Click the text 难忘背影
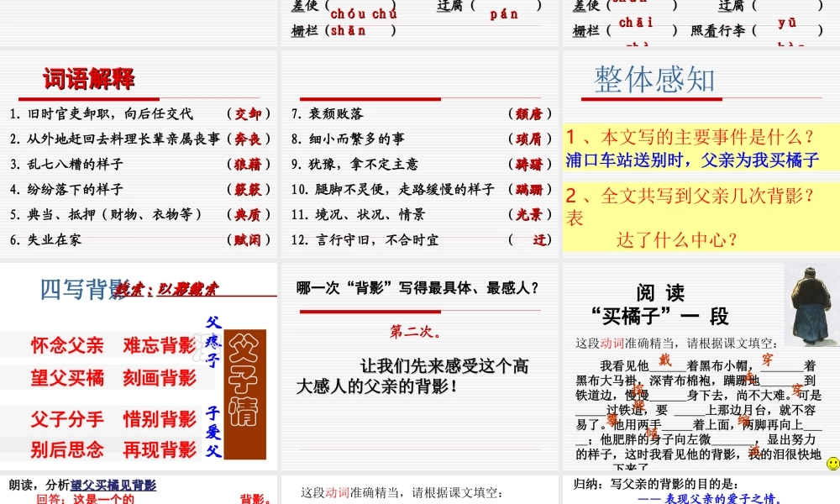Image resolution: width=840 pixels, height=504 pixels. coord(160,345)
